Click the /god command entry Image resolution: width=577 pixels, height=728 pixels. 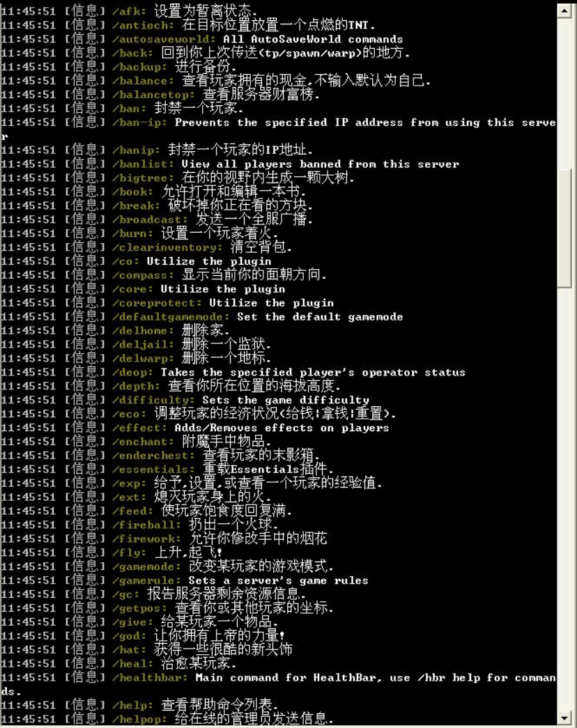point(143,637)
